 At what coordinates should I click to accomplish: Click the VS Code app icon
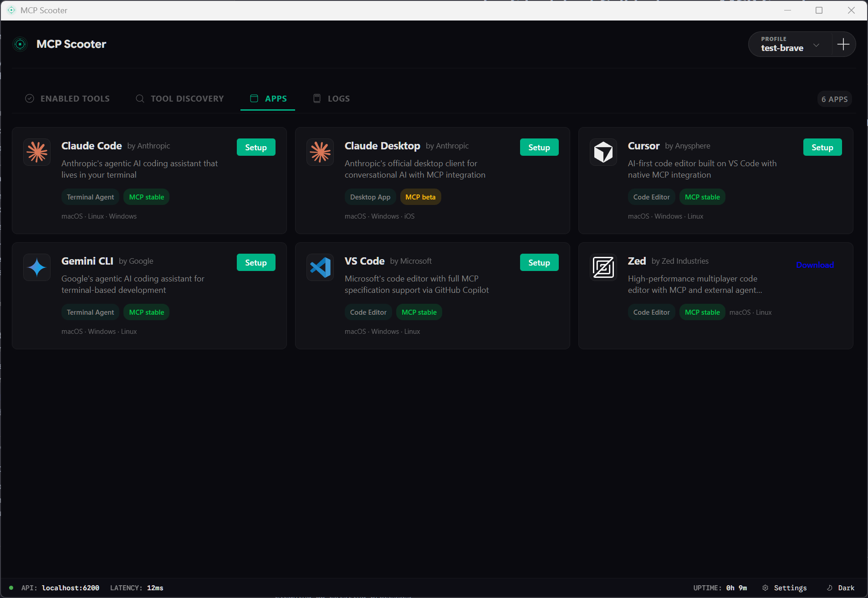(320, 267)
